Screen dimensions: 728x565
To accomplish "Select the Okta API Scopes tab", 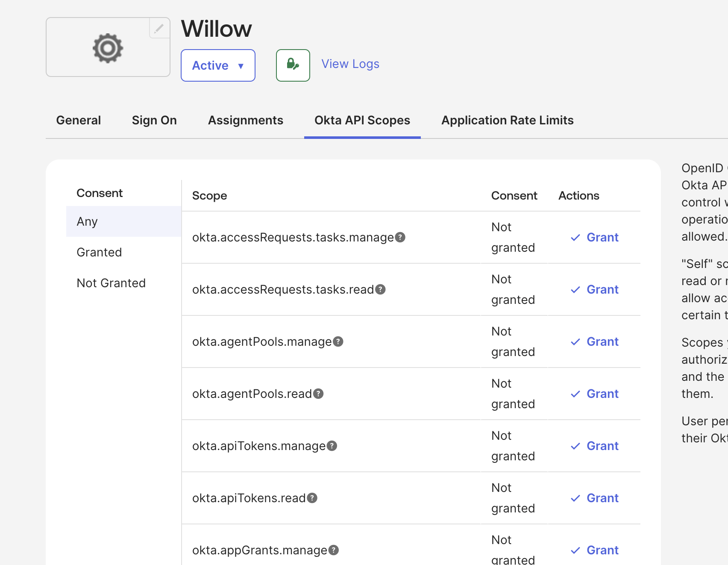I will [362, 121].
